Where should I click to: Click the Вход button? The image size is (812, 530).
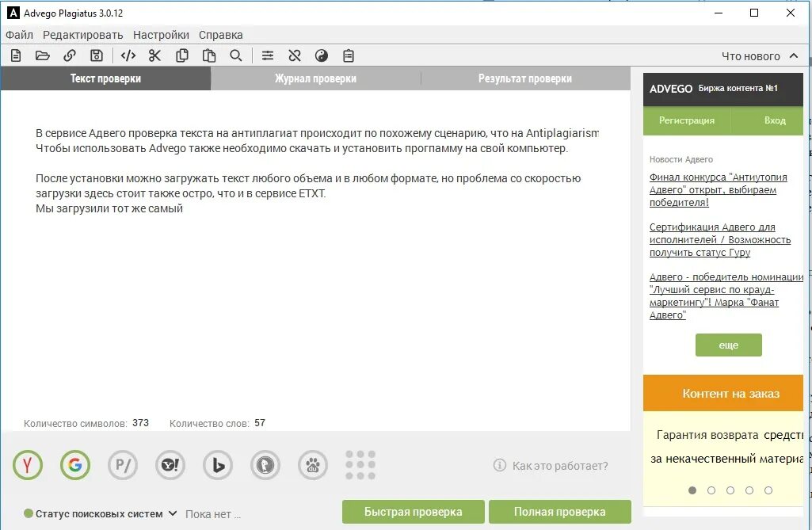point(775,120)
